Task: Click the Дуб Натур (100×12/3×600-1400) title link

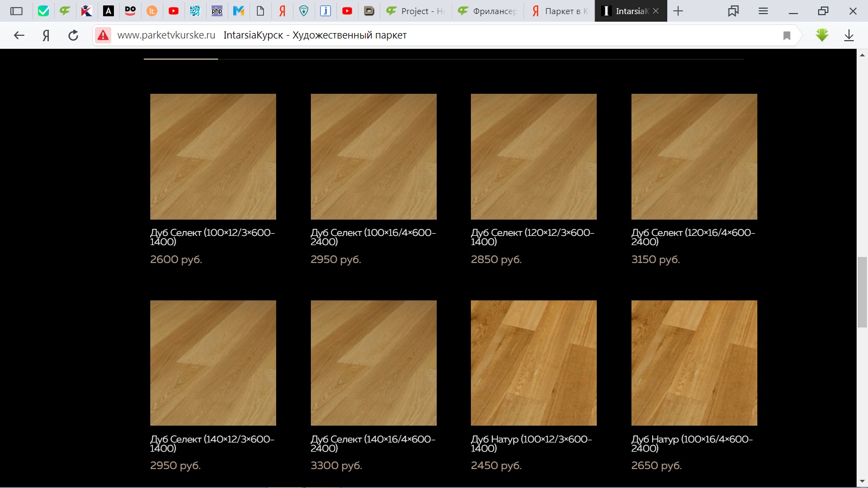Action: tap(532, 444)
